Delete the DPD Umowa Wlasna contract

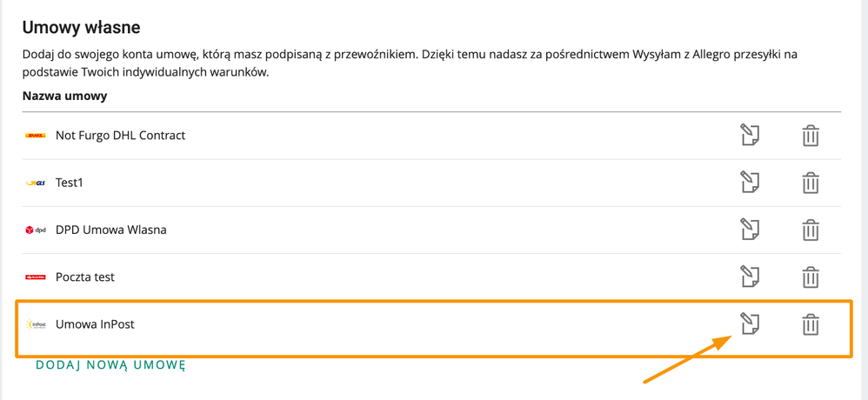tap(811, 230)
